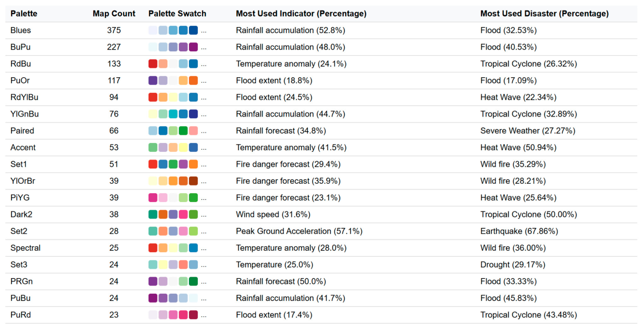The height and width of the screenshot is (329, 644).
Task: Select the dark green swatch in PRGn row
Action: click(x=193, y=282)
